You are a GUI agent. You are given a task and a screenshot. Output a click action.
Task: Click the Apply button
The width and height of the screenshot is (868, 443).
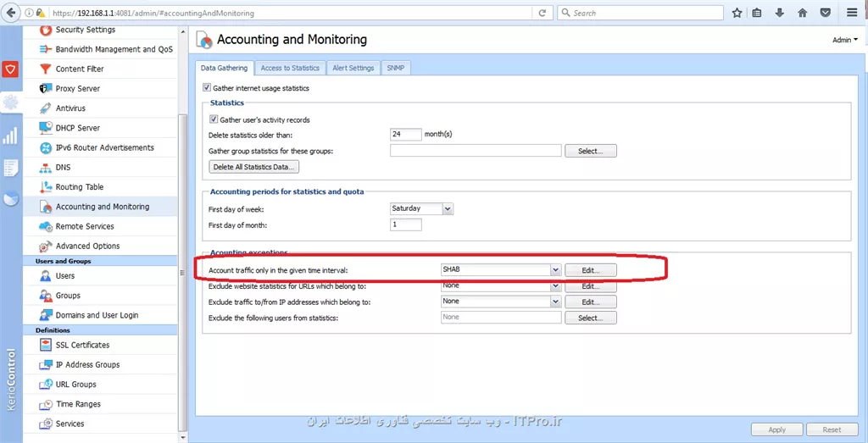(776, 429)
